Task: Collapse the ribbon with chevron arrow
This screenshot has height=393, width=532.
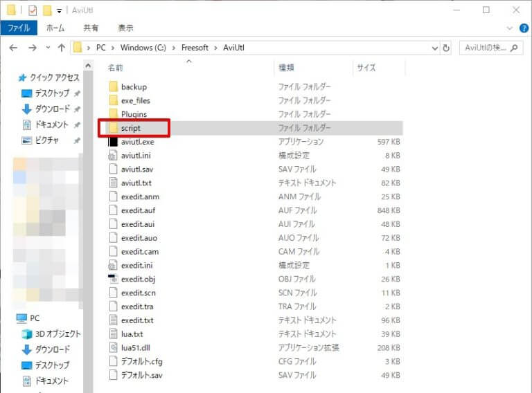Action: 511,28
